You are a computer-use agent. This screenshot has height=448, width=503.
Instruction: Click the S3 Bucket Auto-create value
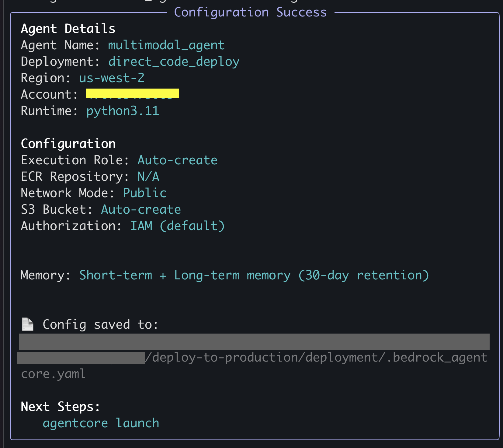tap(141, 209)
